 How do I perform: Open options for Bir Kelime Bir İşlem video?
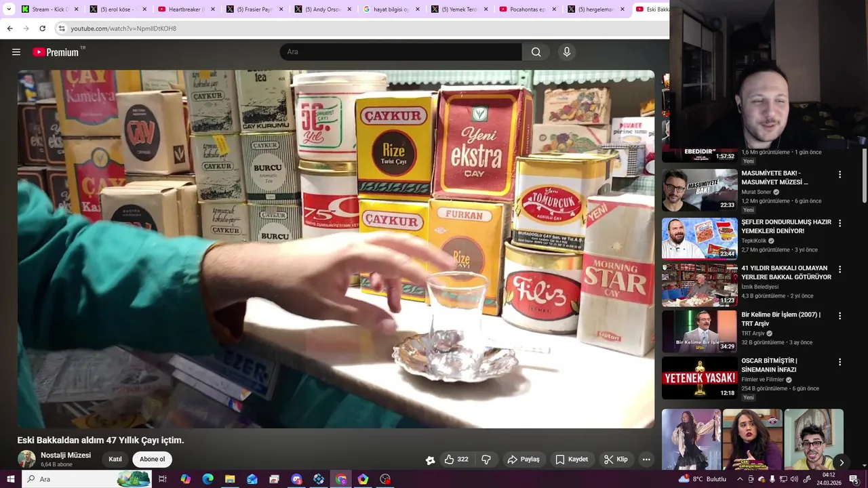point(840,316)
